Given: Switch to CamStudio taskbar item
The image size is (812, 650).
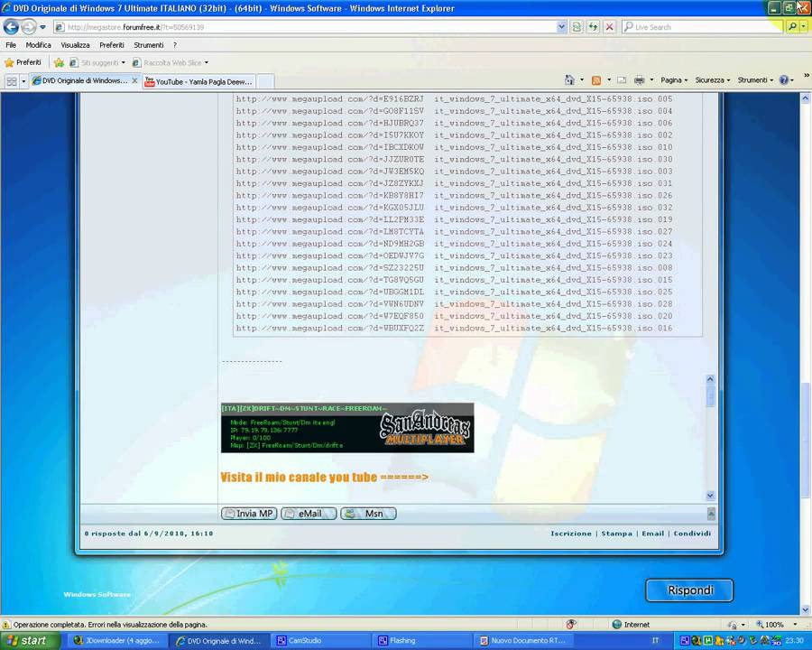Looking at the screenshot, I should coord(321,641).
